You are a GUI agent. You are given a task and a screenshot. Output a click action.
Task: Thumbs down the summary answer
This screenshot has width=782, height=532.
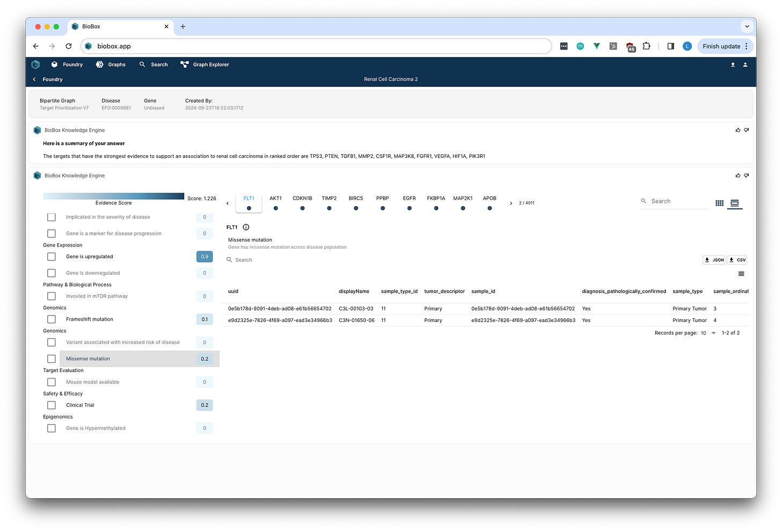(x=747, y=130)
